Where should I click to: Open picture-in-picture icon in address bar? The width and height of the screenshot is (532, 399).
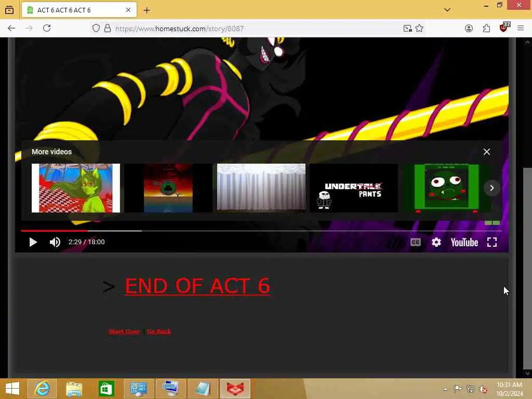coord(408,29)
